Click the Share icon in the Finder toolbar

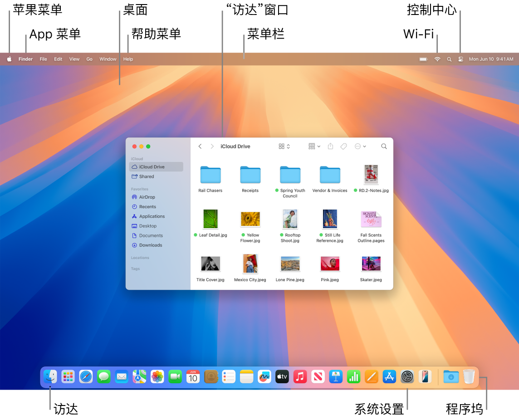point(331,146)
